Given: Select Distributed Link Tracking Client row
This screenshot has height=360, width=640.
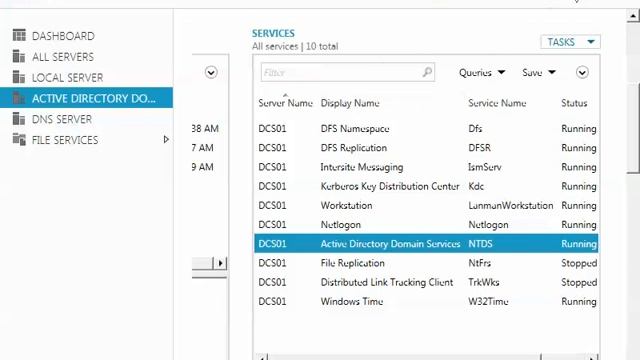Looking at the screenshot, I should pyautogui.click(x=426, y=282).
